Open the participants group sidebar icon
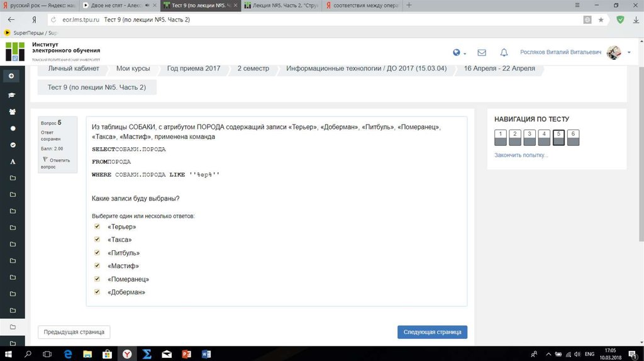 (13, 112)
